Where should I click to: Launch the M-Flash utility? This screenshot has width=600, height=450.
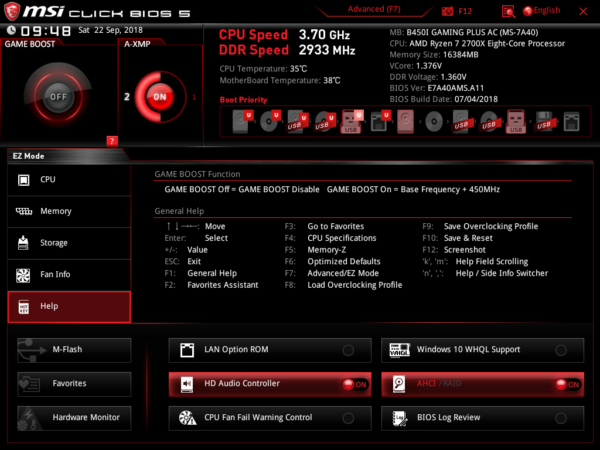[74, 350]
